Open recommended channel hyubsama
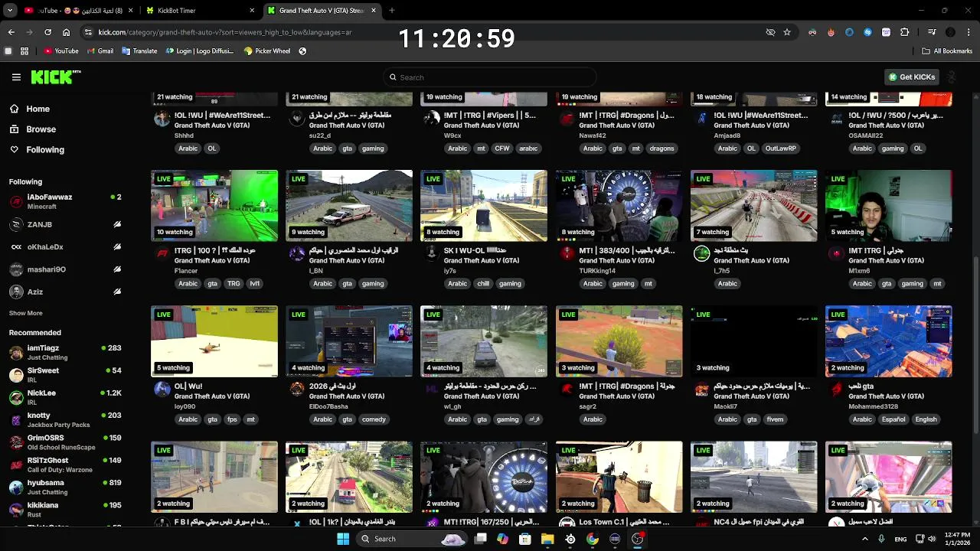Screen dimensions: 980x551 (x=64, y=487)
